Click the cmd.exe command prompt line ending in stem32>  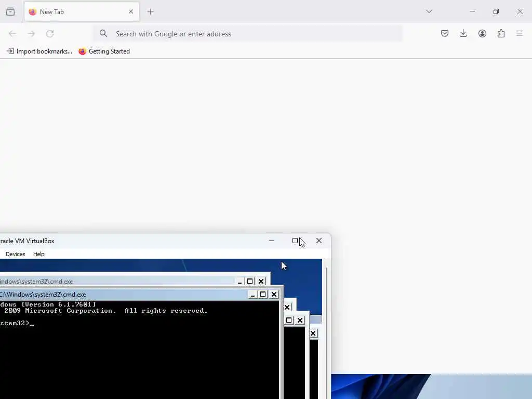[x=17, y=323]
